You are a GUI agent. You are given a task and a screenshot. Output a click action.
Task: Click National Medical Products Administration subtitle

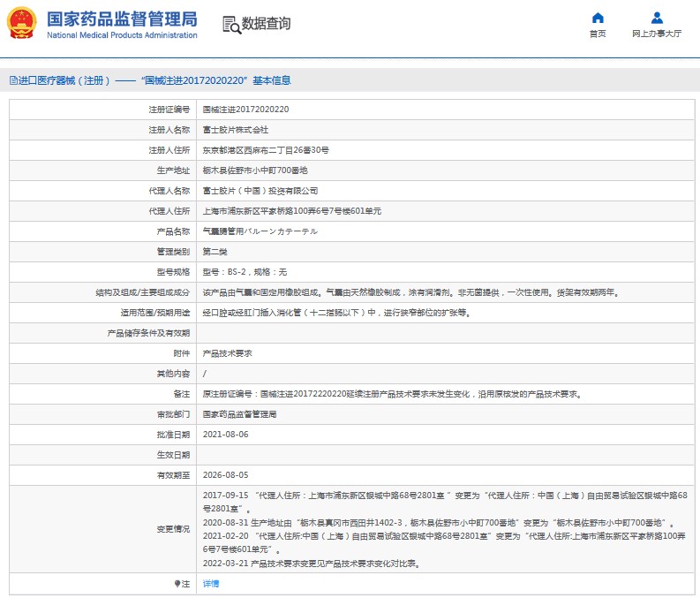tap(122, 35)
